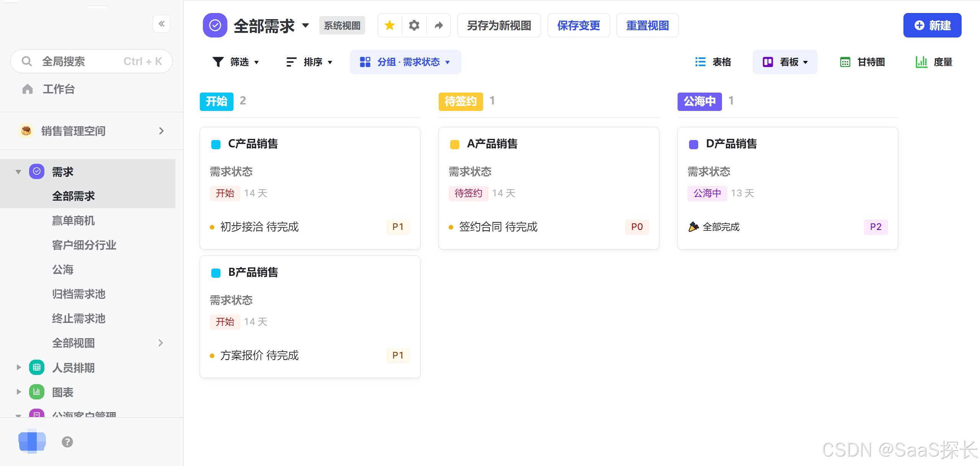Open view settings gear icon
980x466 pixels.
(414, 25)
